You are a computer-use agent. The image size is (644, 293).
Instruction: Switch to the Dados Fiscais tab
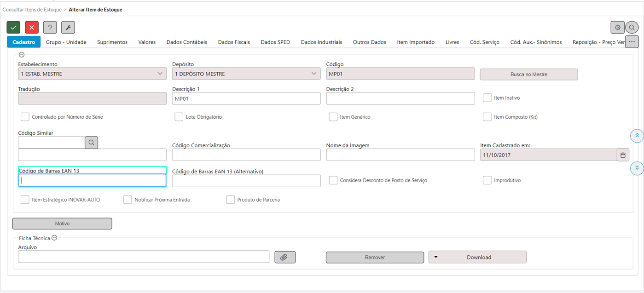tap(234, 42)
